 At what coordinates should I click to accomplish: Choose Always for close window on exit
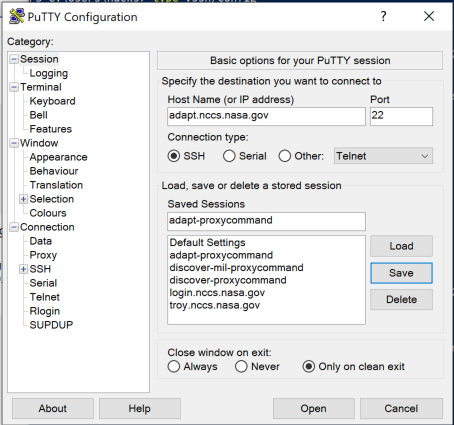point(174,366)
